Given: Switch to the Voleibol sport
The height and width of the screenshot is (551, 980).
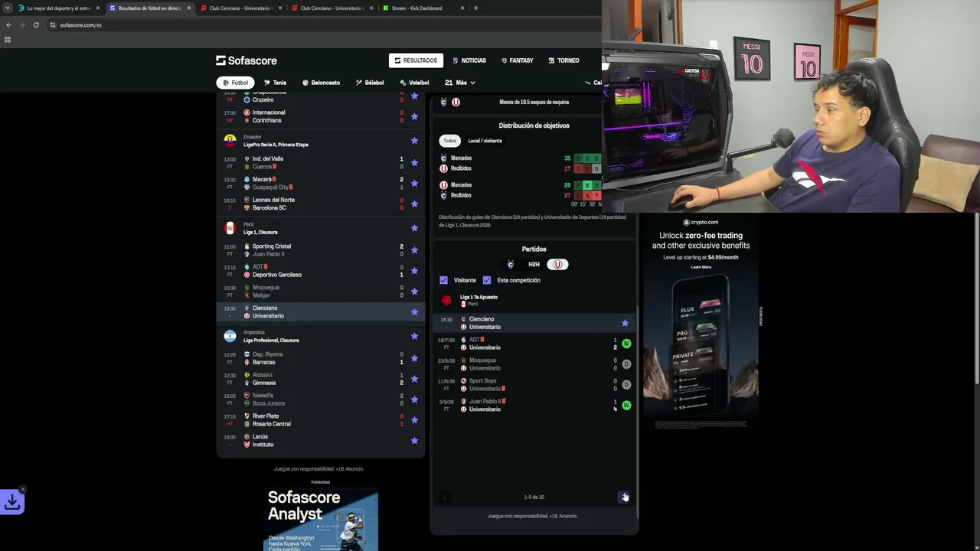Looking at the screenshot, I should click(414, 83).
